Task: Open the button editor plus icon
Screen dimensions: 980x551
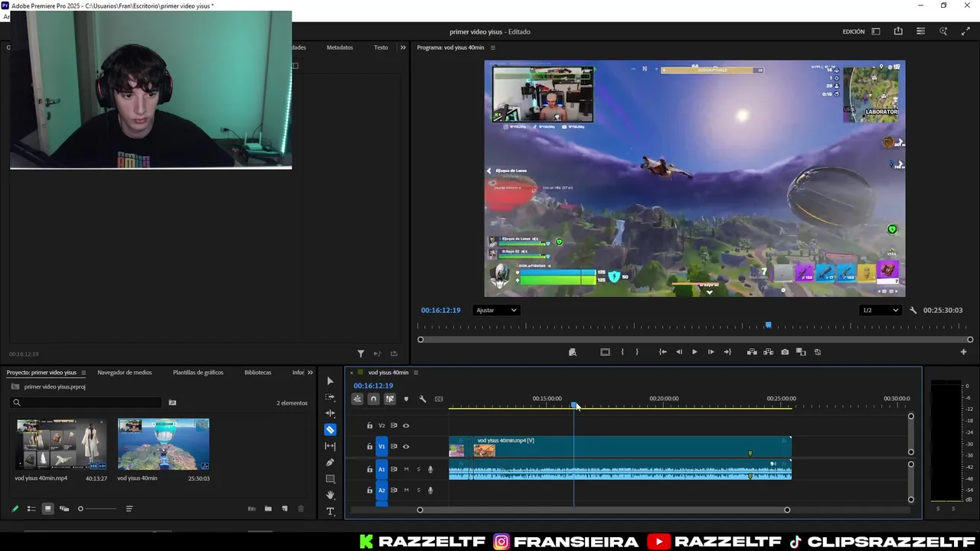Action: pos(963,352)
